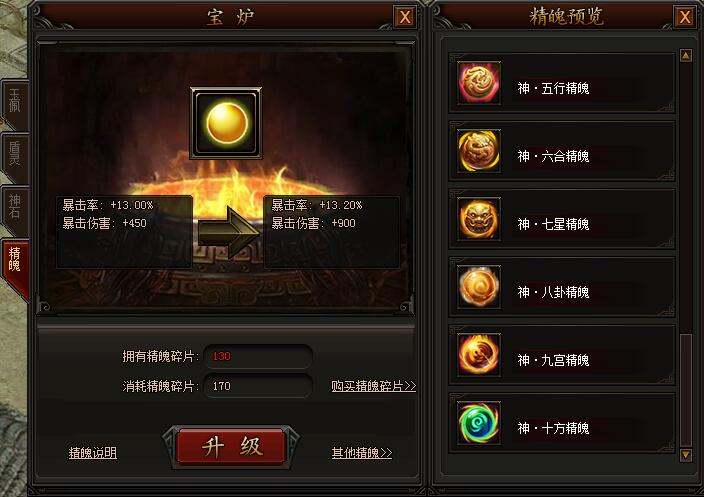Select the 神·六合精魄 golden dragon icon
Screen dimensions: 704x497
(479, 151)
